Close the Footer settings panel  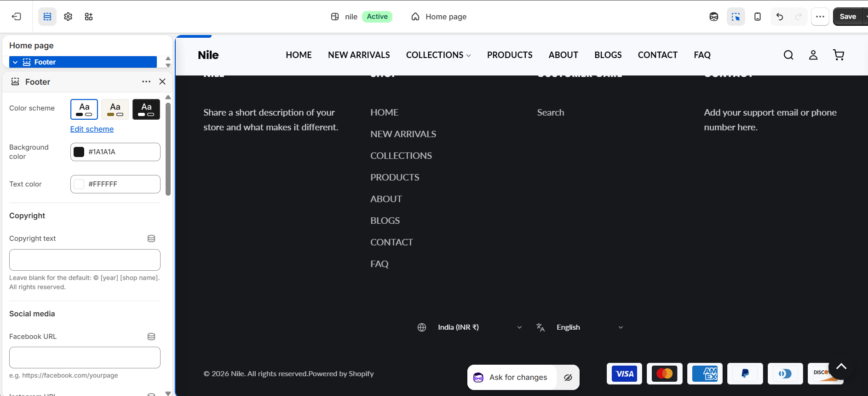pos(162,82)
